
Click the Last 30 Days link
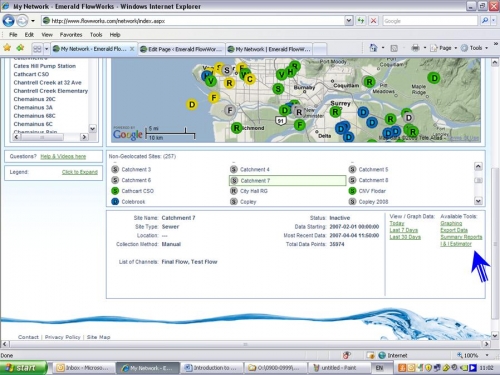405,237
